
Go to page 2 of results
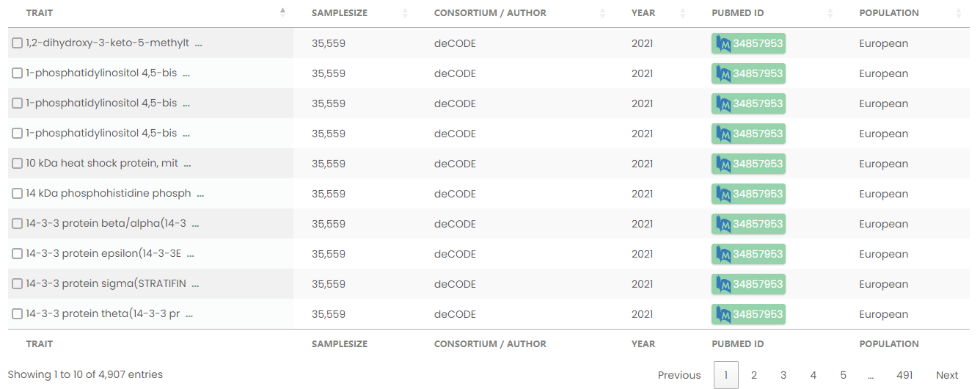(x=753, y=375)
